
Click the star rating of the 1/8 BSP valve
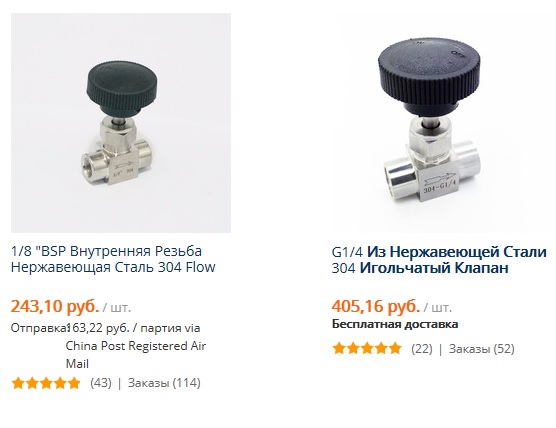coord(46,383)
